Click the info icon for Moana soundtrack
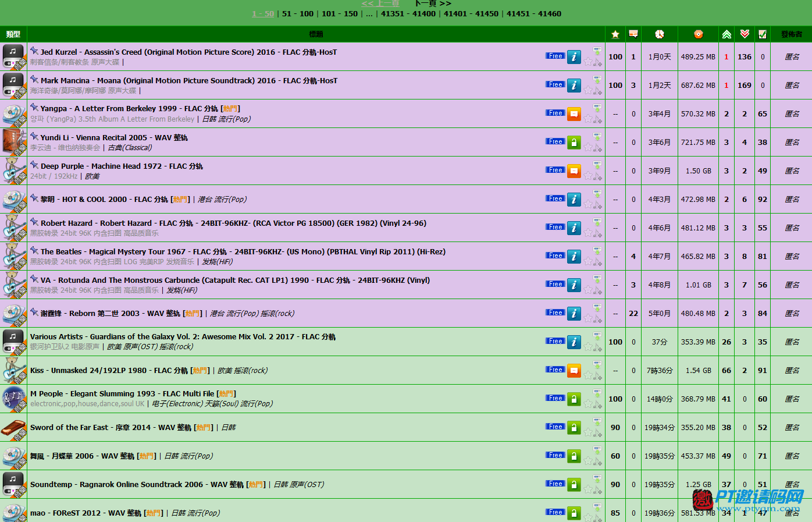The height and width of the screenshot is (522, 812). pos(574,85)
